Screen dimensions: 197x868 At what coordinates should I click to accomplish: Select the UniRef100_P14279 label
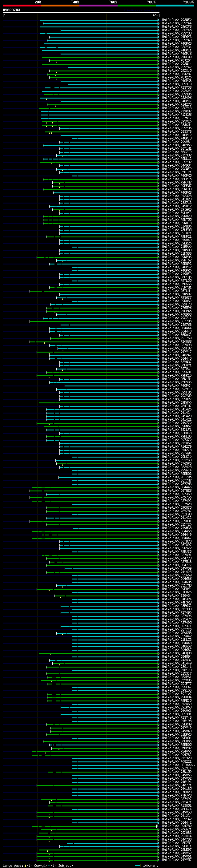[177, 446]
